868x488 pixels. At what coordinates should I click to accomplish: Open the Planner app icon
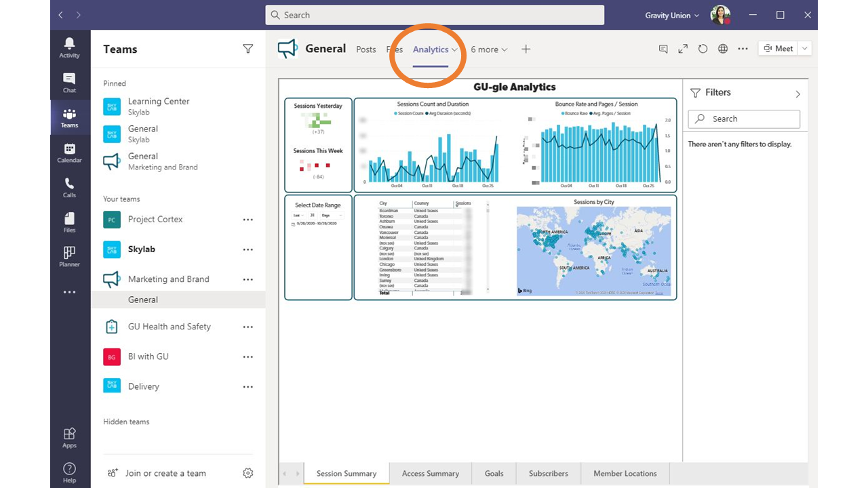[x=69, y=257]
